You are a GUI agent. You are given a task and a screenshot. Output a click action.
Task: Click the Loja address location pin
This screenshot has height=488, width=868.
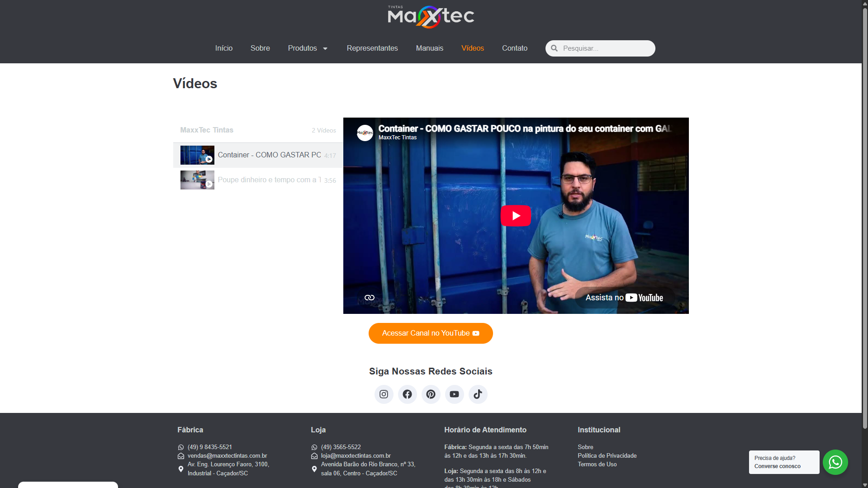tap(314, 469)
